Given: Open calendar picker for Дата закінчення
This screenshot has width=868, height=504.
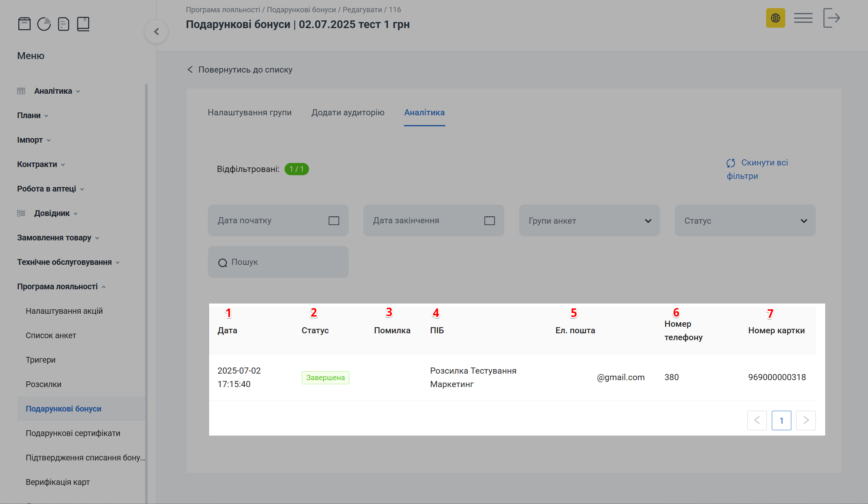Looking at the screenshot, I should [x=489, y=220].
